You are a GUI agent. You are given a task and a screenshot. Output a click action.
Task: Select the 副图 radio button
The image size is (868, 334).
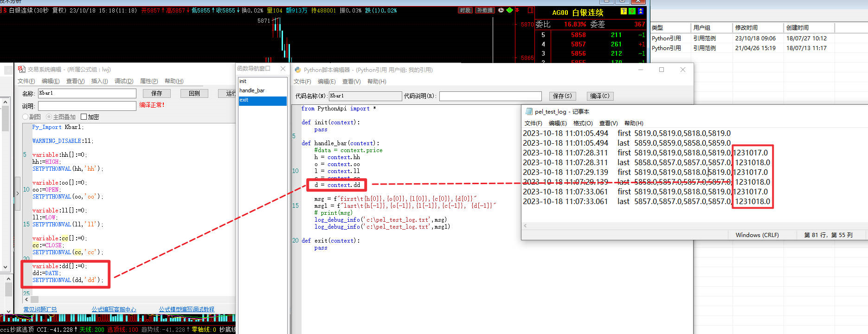(26, 117)
